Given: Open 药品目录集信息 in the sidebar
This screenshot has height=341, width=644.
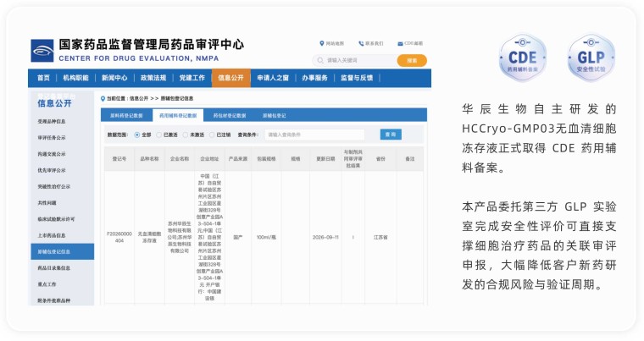Looking at the screenshot, I should click(x=53, y=268).
